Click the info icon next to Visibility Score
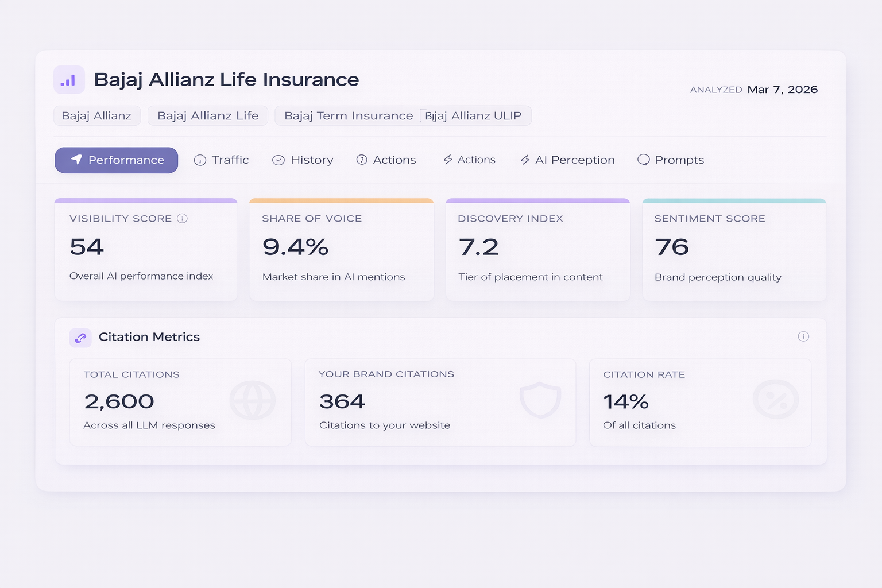Screen dimensions: 882x588 182,218
